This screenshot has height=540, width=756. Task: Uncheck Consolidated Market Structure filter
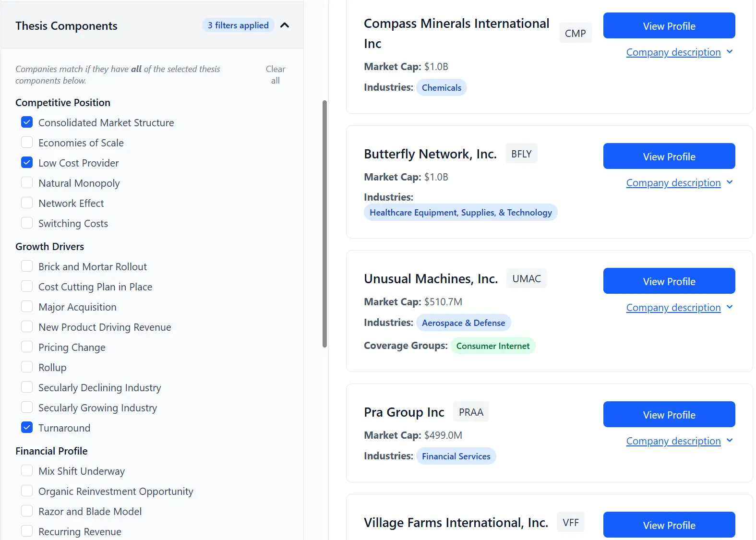pos(27,122)
